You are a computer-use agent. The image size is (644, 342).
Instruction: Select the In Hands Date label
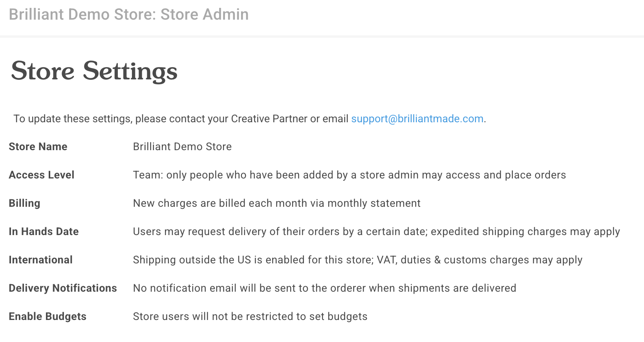coord(44,232)
